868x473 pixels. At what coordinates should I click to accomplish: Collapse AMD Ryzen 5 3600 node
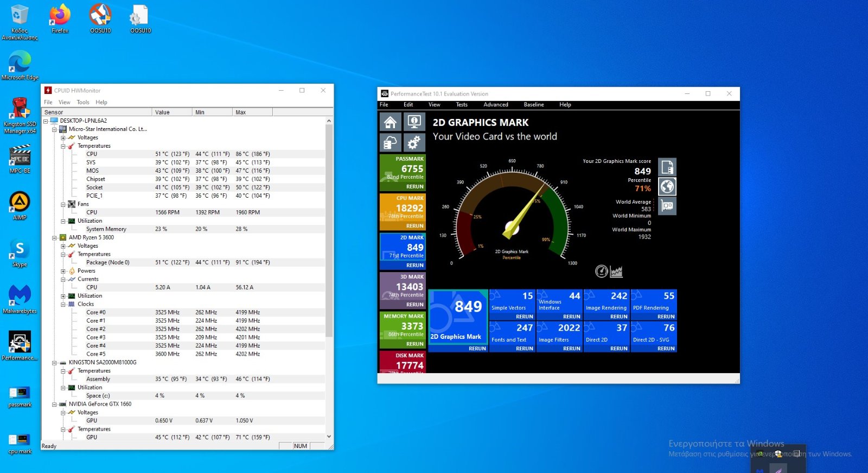[x=54, y=237]
